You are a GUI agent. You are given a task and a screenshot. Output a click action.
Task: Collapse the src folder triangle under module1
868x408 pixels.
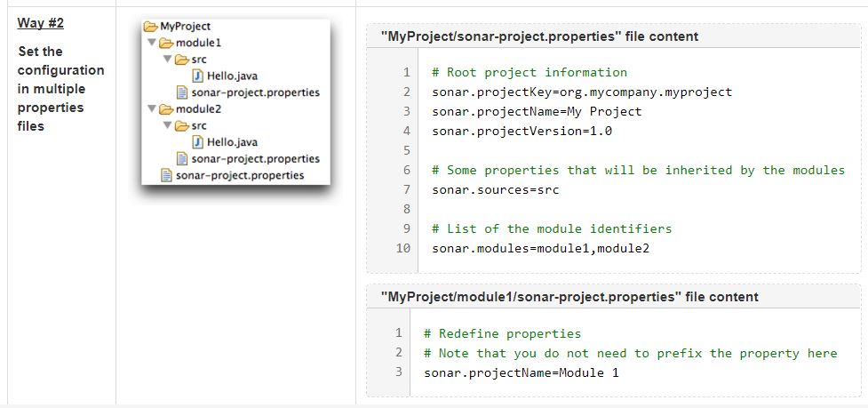(169, 60)
